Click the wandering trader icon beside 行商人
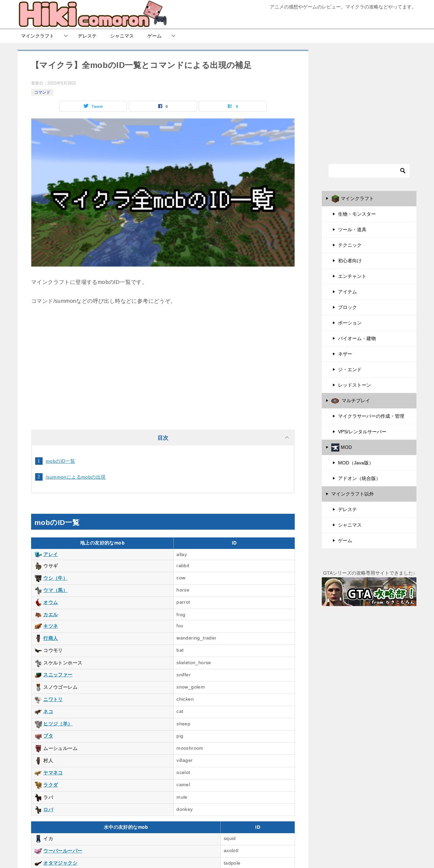 38,638
